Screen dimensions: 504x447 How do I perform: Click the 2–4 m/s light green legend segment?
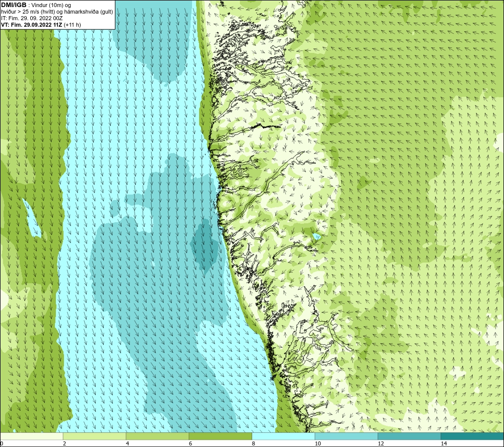[x=95, y=436]
